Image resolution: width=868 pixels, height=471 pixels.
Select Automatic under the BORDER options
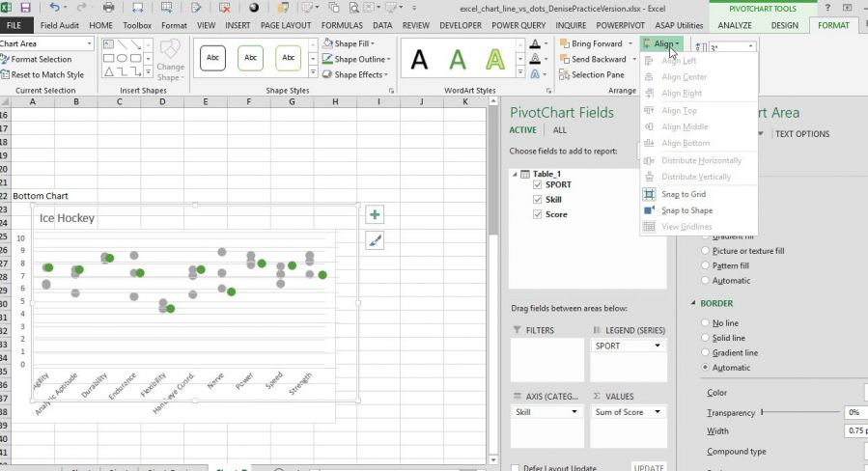[705, 368]
